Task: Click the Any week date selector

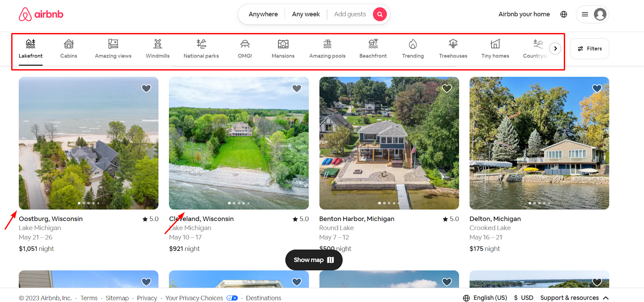Action: tap(306, 14)
